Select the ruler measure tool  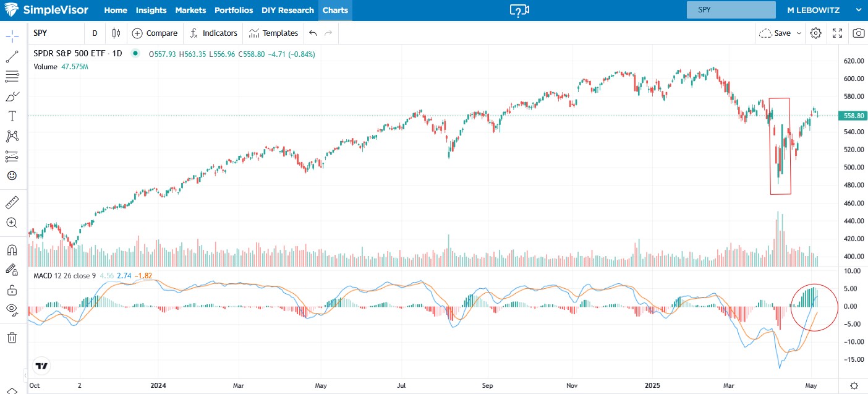tap(12, 202)
